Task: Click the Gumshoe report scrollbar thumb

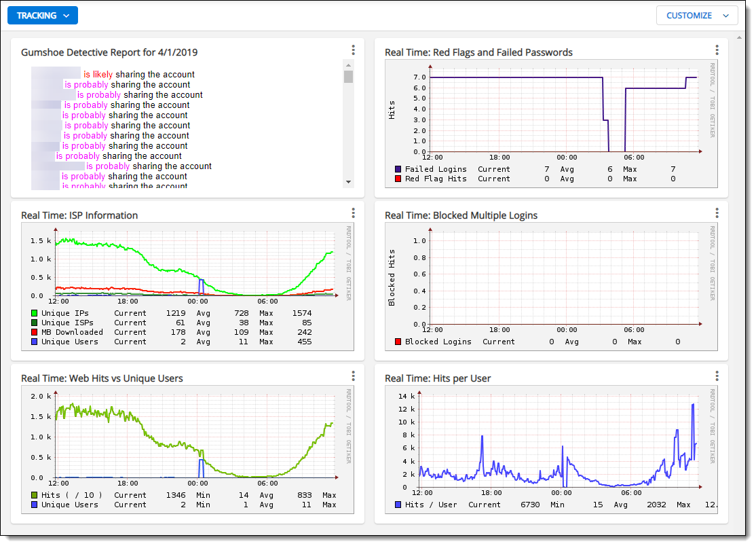Action: 348,77
